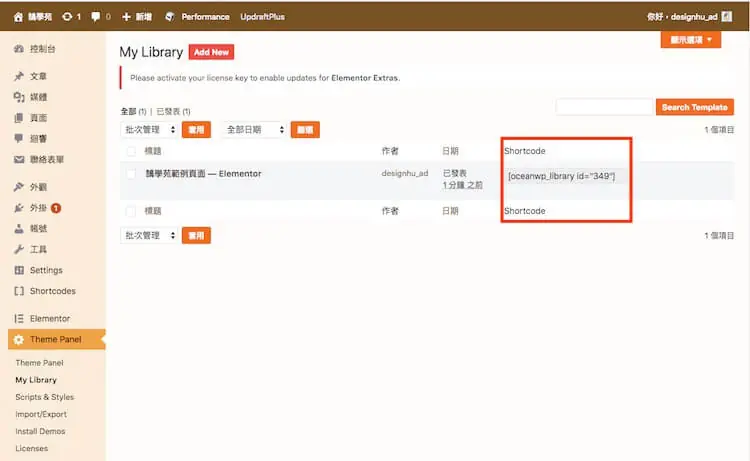750x461 pixels.
Task: Open the comments bubble icon in admin bar
Action: [x=95, y=17]
